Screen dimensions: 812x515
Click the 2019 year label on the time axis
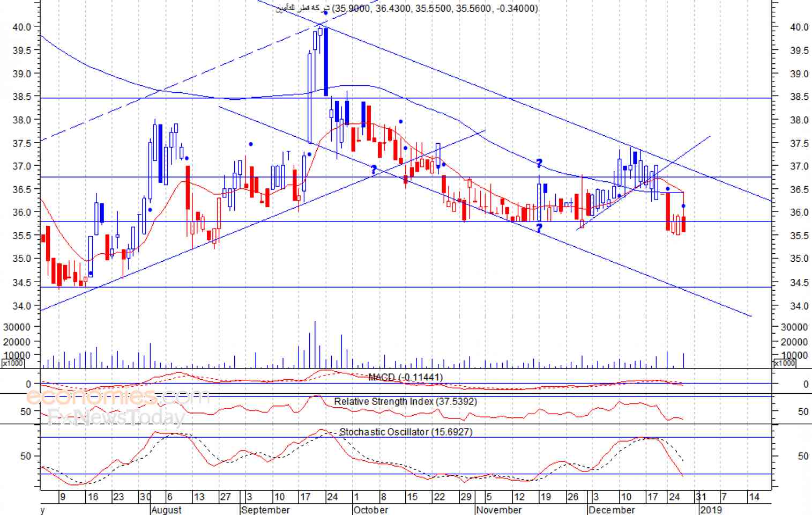(x=711, y=510)
